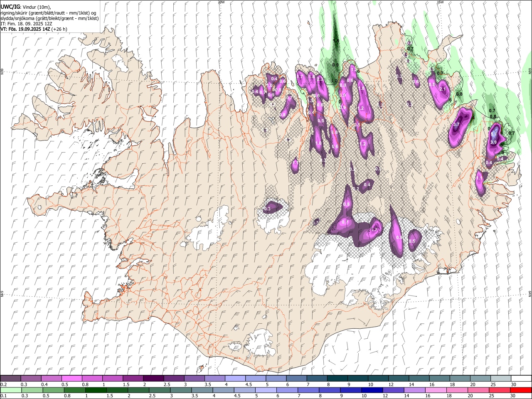The image size is (532, 399).
Task: Select the darkest green 1 mm rain swatch
Action: (x=96, y=390)
